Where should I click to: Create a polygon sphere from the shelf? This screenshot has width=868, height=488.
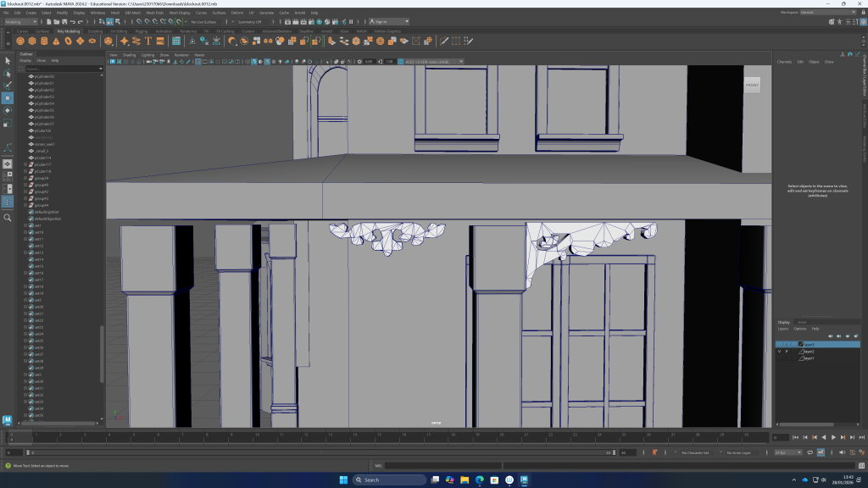coord(20,41)
